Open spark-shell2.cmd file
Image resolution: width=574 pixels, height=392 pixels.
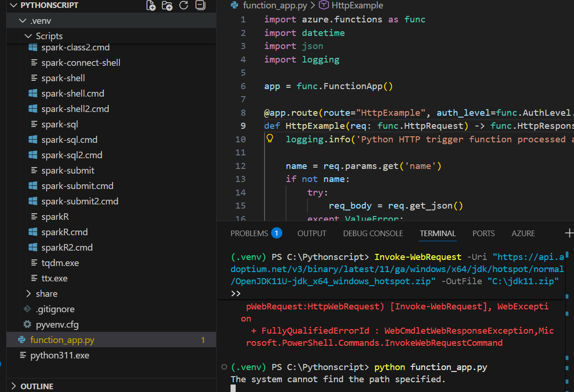coord(75,109)
